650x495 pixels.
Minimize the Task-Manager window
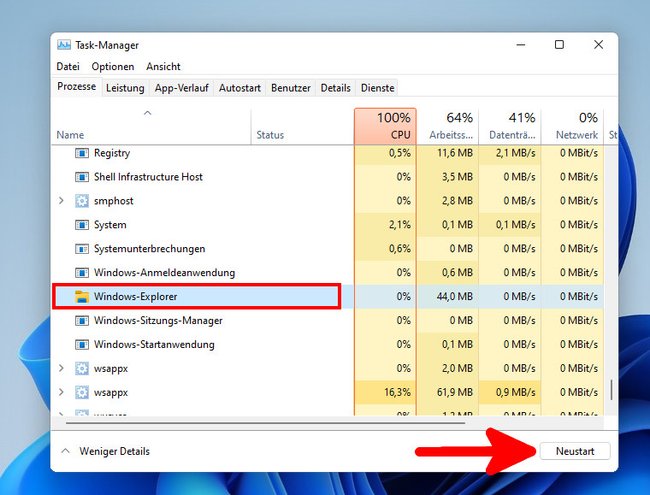[521, 45]
